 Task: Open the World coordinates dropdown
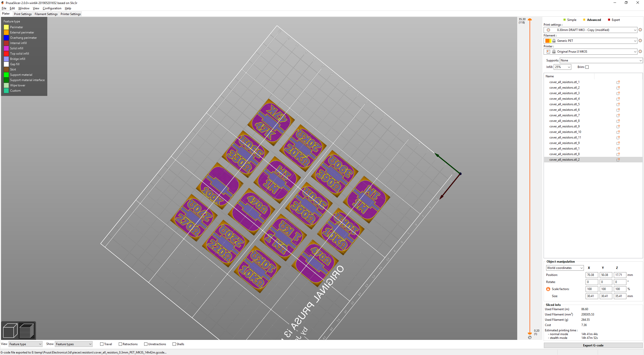(x=565, y=268)
